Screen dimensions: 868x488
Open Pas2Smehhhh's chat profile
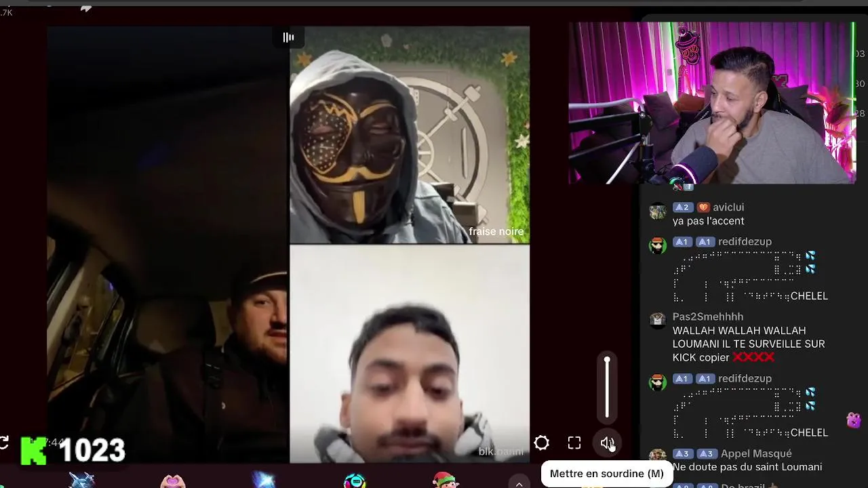[708, 317]
